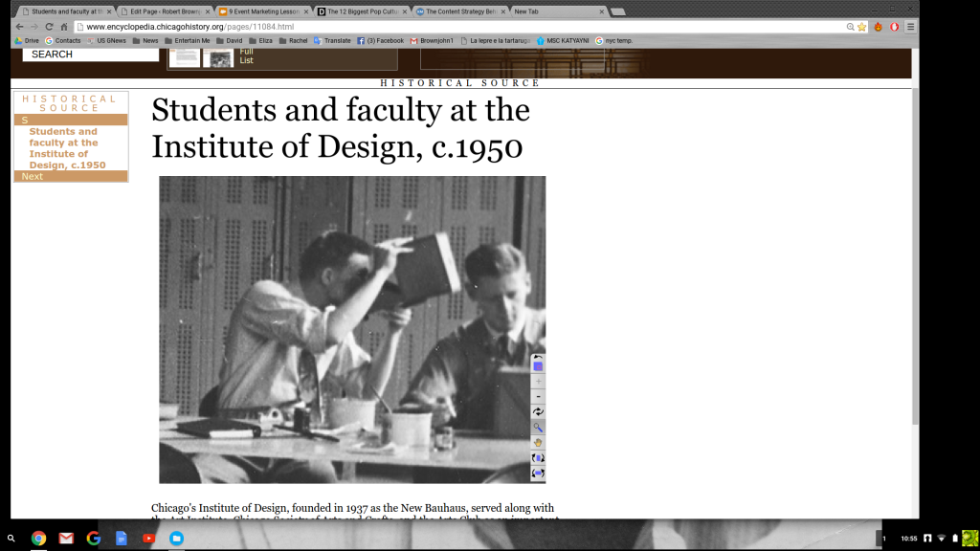Image resolution: width=980 pixels, height=551 pixels.
Task: Open the Contacts bookmark
Action: 62,40
